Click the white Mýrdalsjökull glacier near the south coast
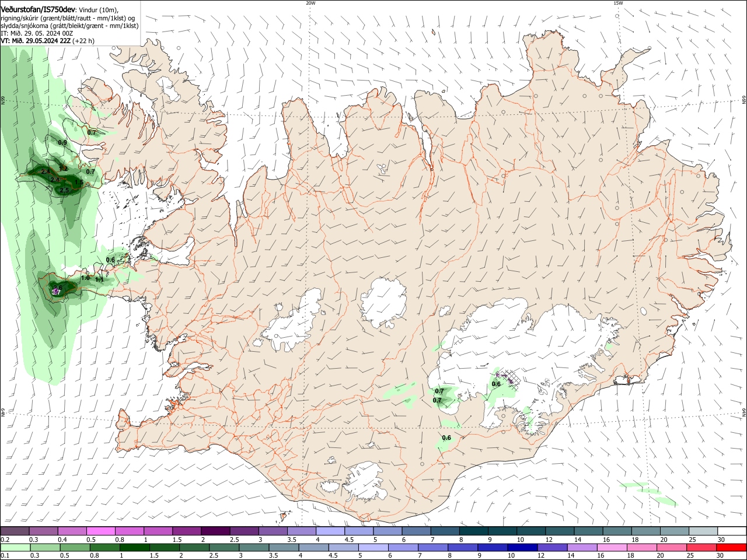This screenshot has height=560, width=747. coord(364,482)
